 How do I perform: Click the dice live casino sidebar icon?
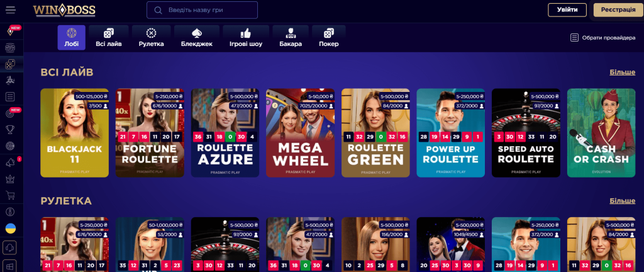(x=10, y=64)
